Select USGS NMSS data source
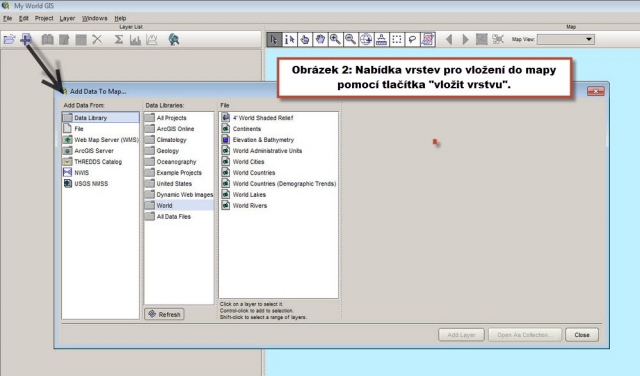640x376 pixels. pyautogui.click(x=100, y=184)
